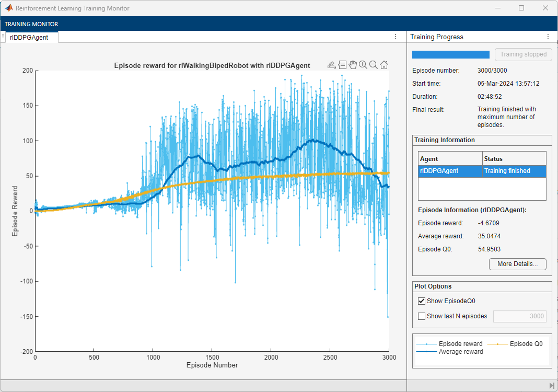Open the Training Progress panel options menu
Image resolution: width=558 pixels, height=392 pixels.
coord(548,37)
